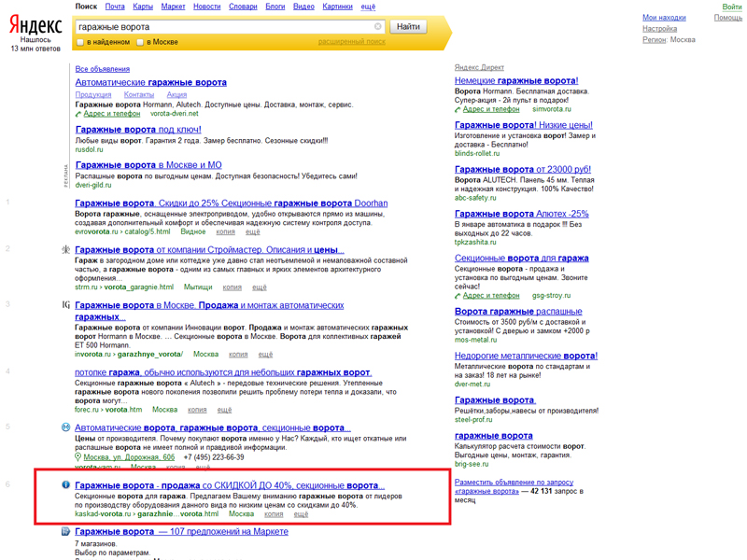Open sidebar ad 'Гаражные ворота от 23000 руб!'
The height and width of the screenshot is (560, 747).
point(523,170)
